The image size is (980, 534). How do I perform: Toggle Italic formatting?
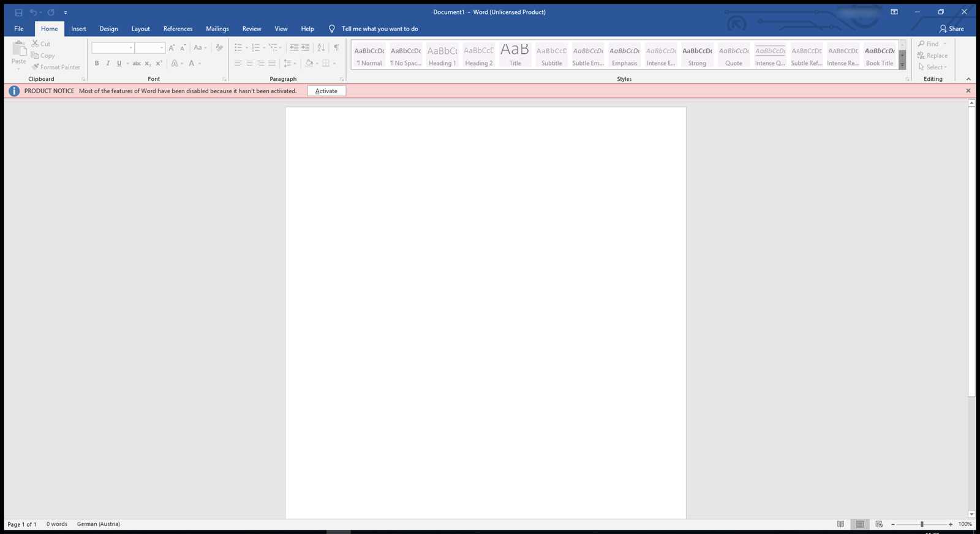(x=108, y=64)
